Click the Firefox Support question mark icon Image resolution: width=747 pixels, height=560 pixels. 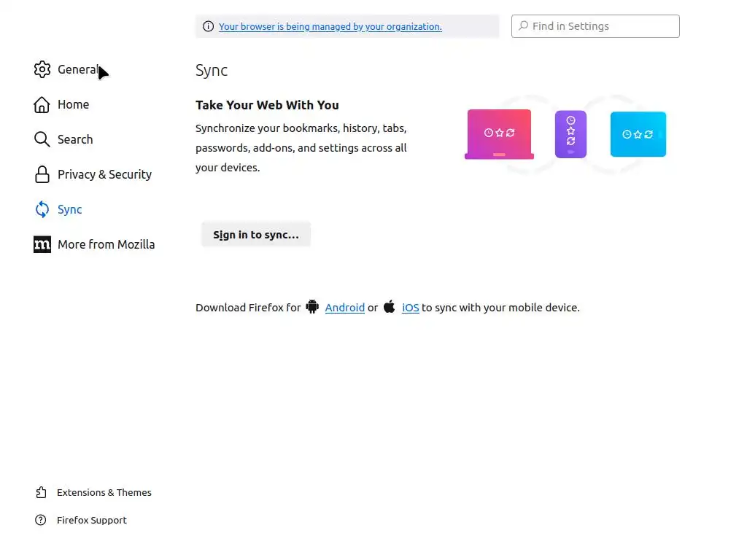pos(41,520)
